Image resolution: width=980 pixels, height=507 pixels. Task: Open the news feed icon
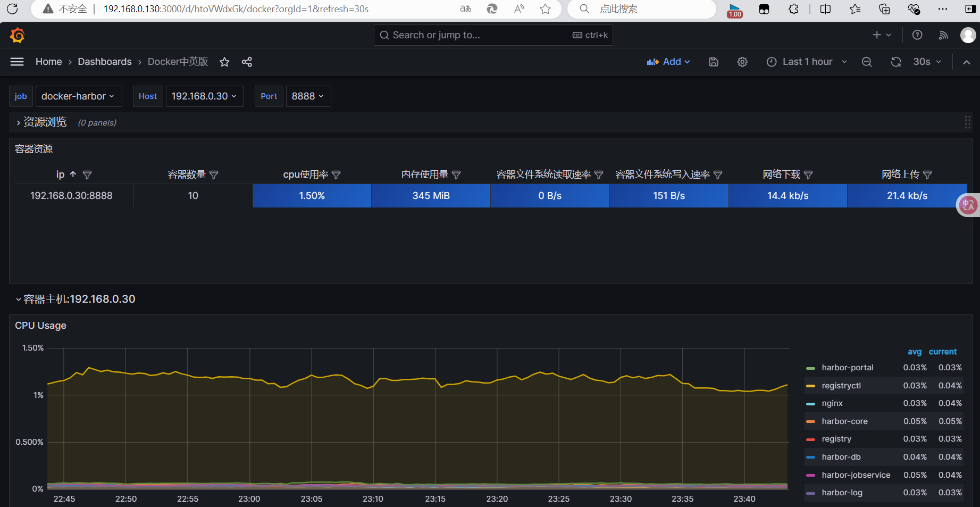point(943,35)
